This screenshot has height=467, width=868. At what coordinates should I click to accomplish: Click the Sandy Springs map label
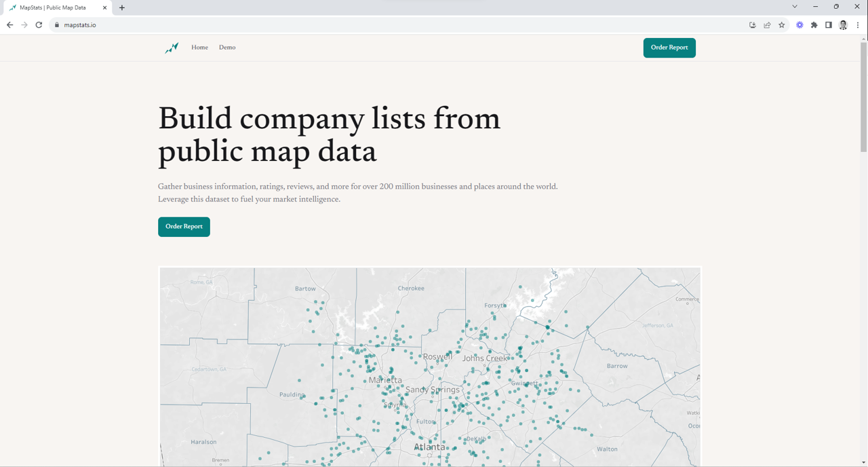433,390
